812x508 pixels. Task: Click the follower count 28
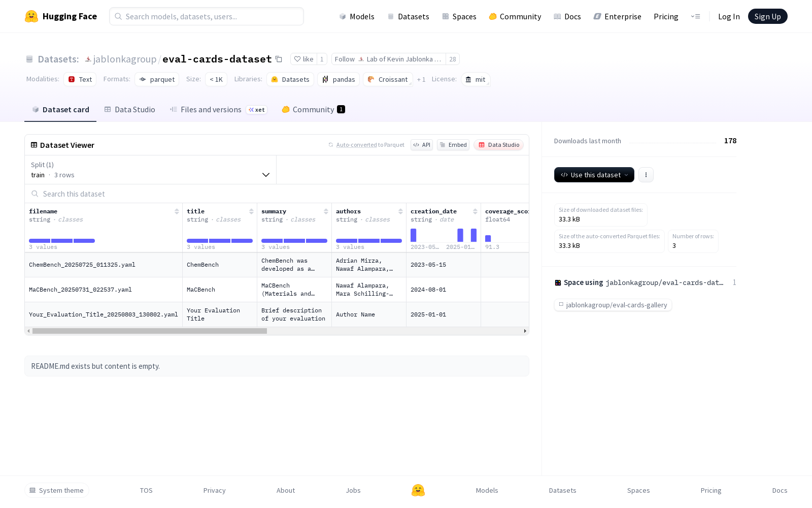click(x=453, y=59)
